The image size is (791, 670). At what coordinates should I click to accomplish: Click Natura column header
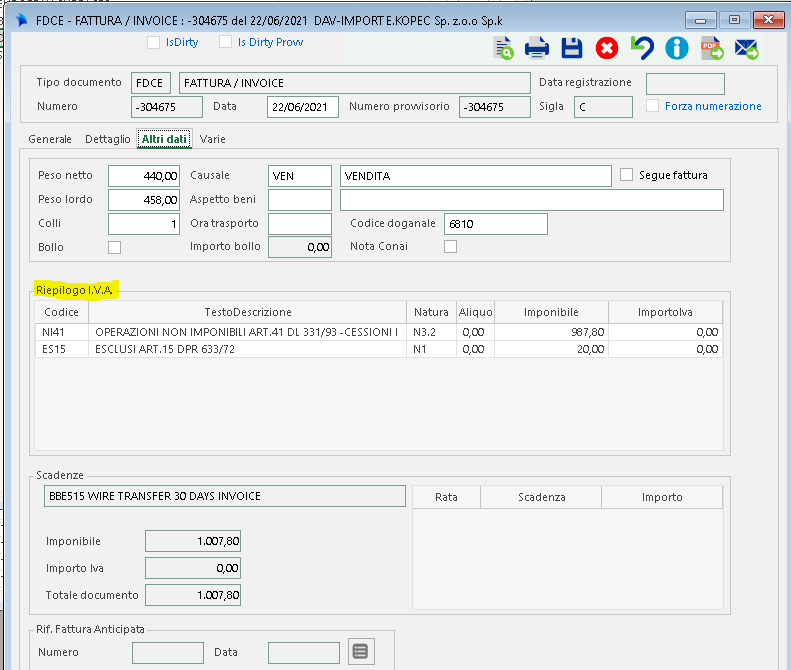pyautogui.click(x=431, y=312)
